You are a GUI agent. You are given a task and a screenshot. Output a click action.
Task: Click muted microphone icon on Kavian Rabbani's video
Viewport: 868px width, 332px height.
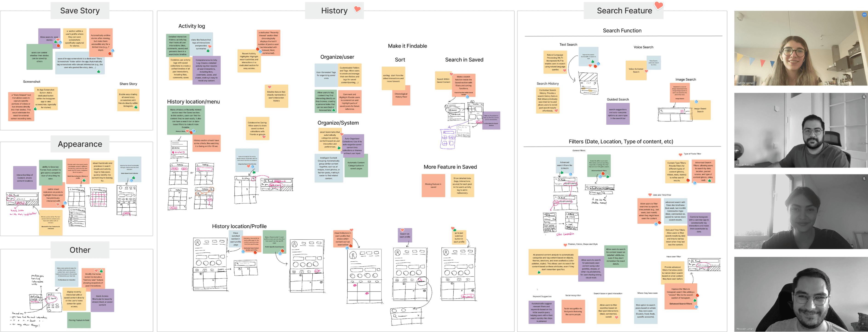pos(864,97)
